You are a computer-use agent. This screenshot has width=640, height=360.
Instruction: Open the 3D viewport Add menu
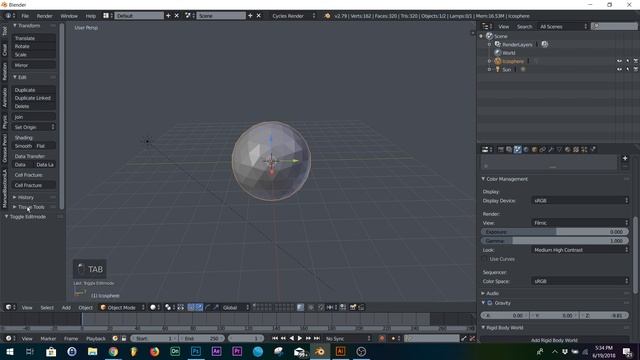tap(66, 307)
